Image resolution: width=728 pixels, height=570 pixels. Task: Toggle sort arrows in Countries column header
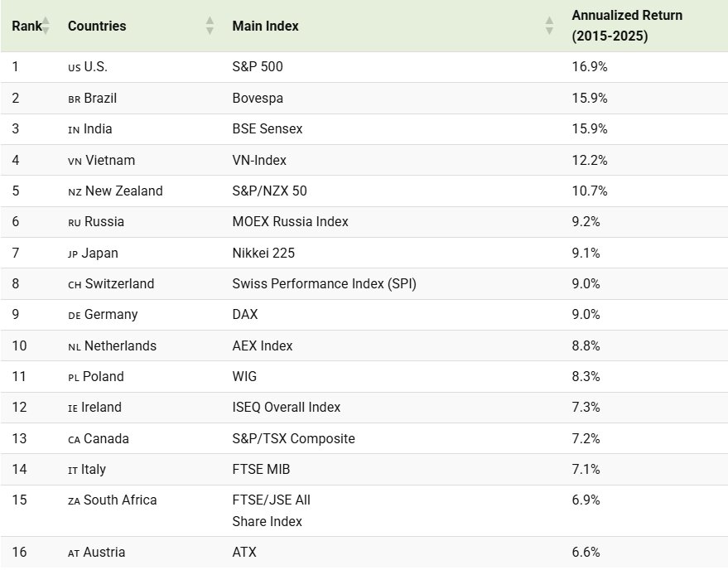point(210,26)
